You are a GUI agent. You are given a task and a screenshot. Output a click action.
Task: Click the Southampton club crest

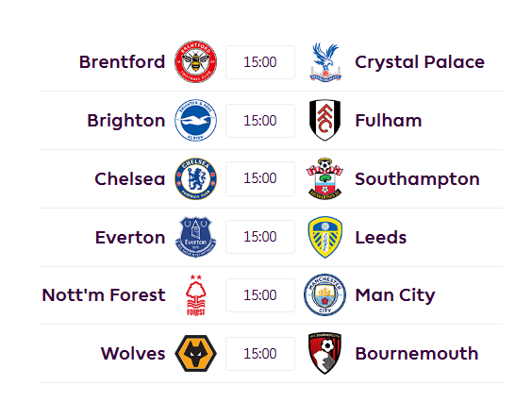coord(325,178)
